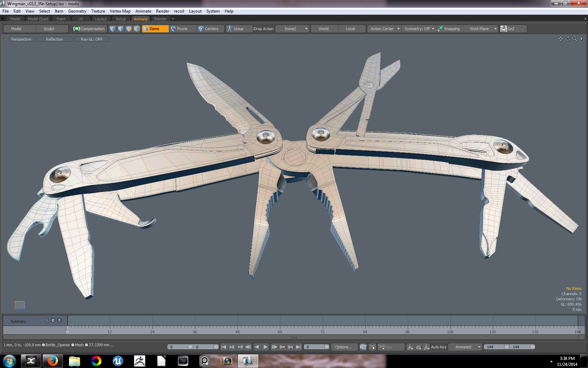Open GoZ ZBrush bridge
The height and width of the screenshot is (368, 588).
click(x=513, y=29)
